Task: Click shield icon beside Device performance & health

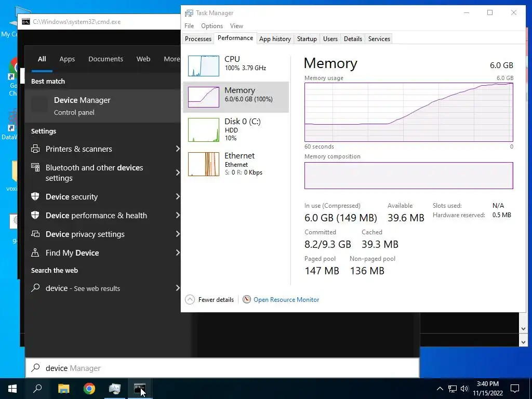Action: pyautogui.click(x=35, y=215)
